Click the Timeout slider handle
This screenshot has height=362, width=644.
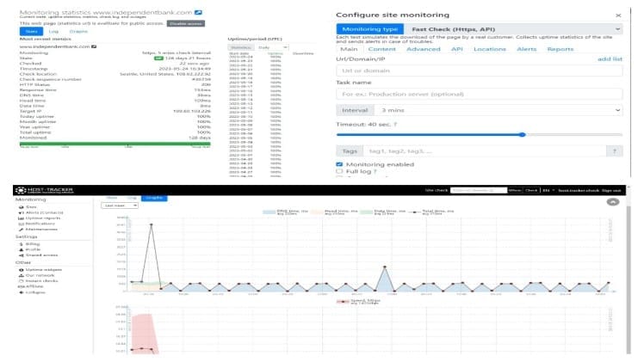point(522,134)
